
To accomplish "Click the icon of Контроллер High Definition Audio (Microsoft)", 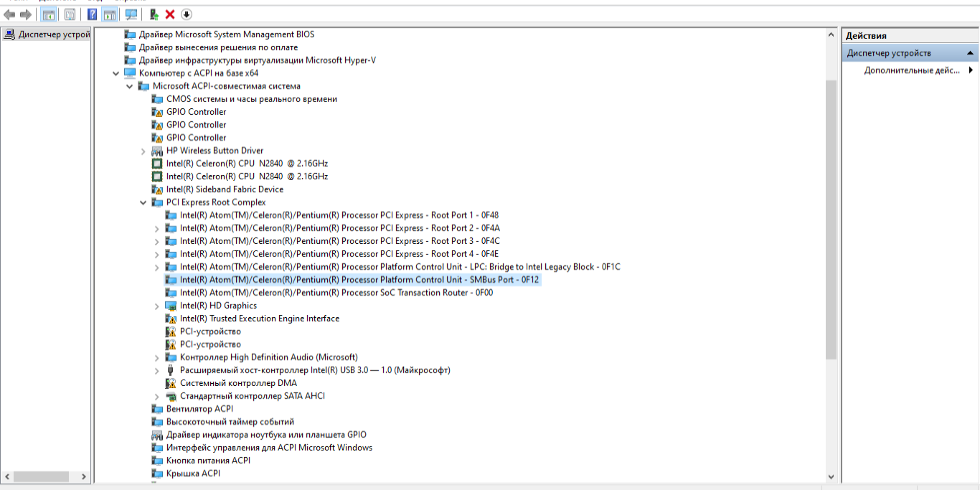I will point(171,357).
